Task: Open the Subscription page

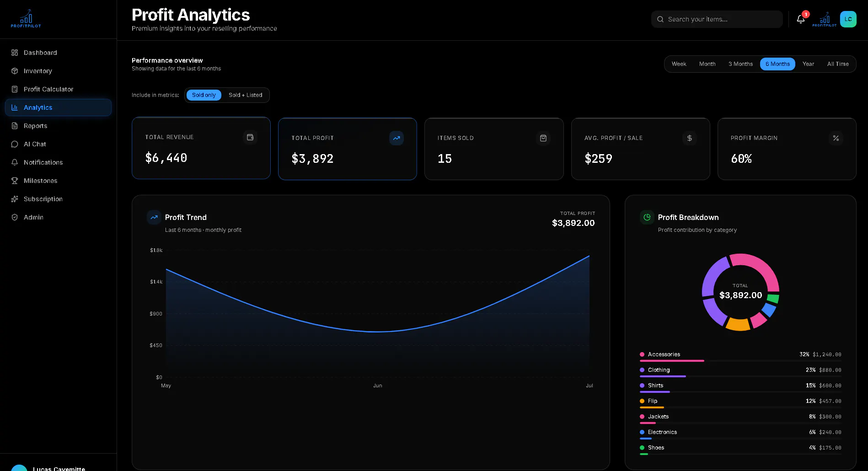Action: point(58,199)
